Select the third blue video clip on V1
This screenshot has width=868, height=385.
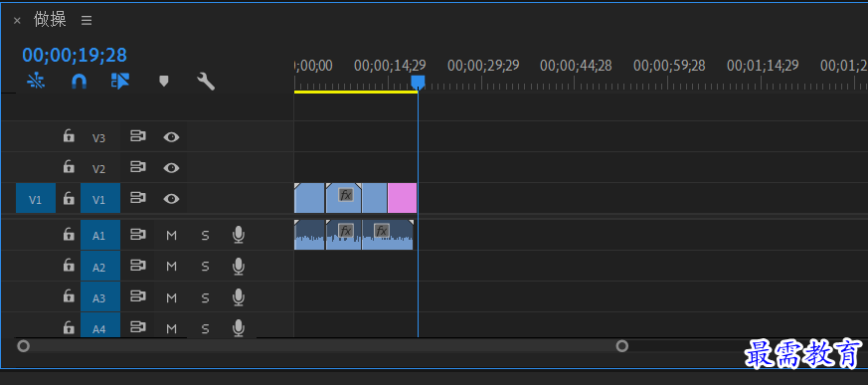coord(375,198)
